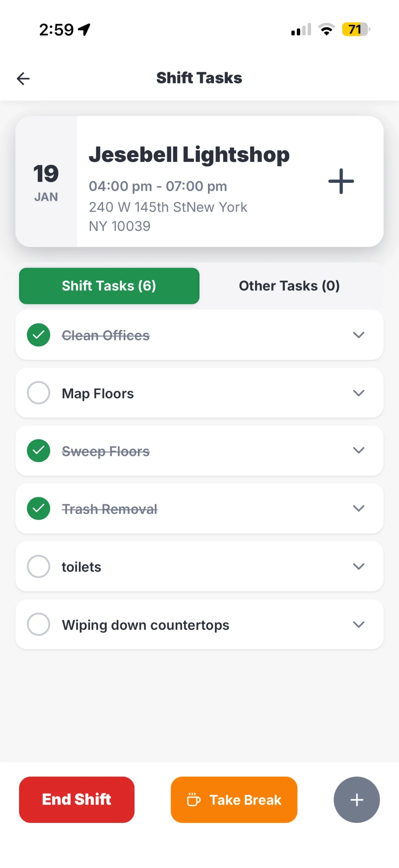Tap the orange Take Break button

coord(234,800)
